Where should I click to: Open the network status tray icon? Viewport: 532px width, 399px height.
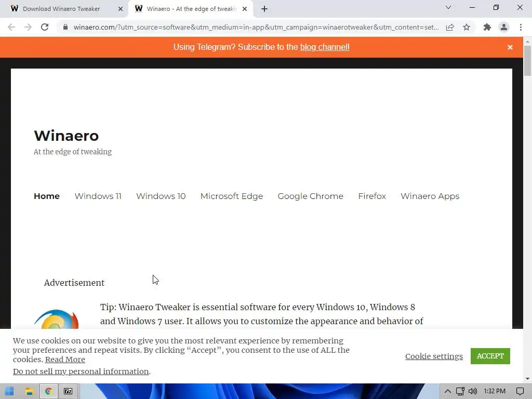click(460, 391)
